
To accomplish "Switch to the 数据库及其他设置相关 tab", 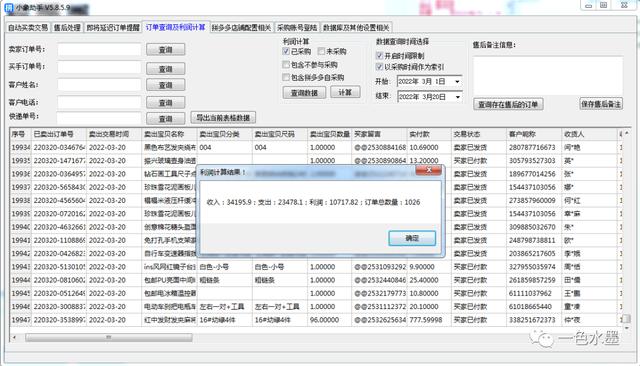I will 356,27.
